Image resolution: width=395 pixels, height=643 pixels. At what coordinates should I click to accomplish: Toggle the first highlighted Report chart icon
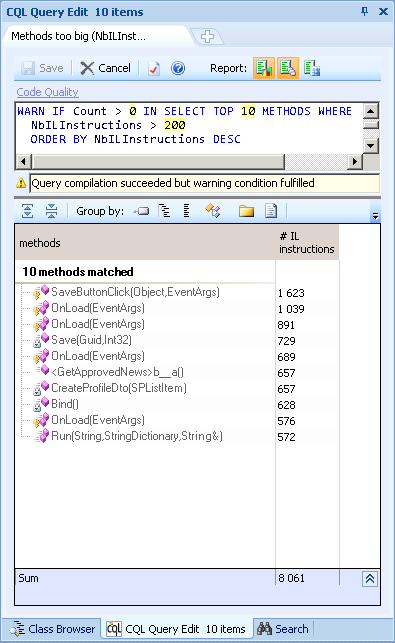(264, 68)
